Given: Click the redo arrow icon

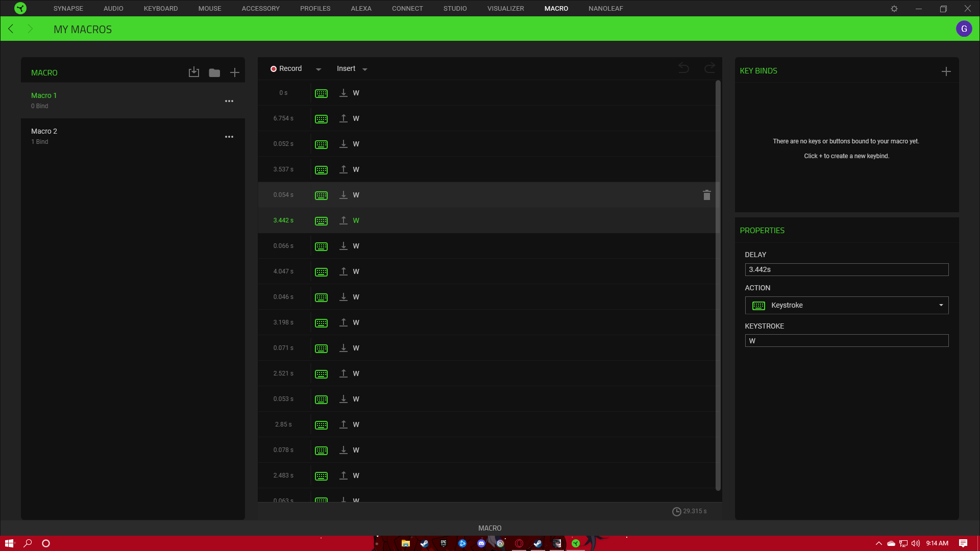Looking at the screenshot, I should click(x=709, y=68).
